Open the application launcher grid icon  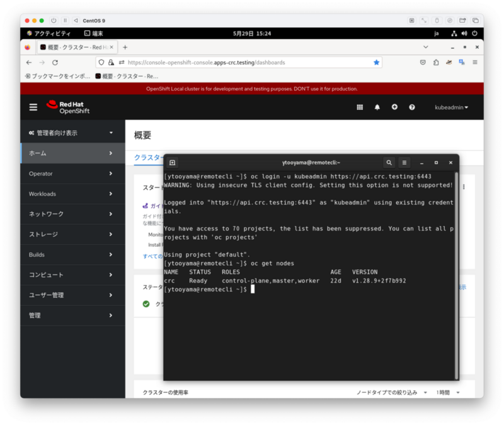(x=360, y=107)
